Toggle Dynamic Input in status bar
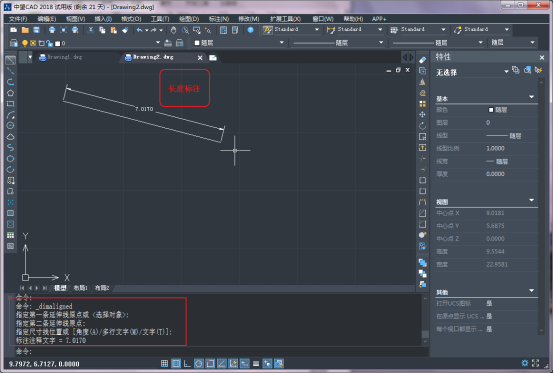 [244, 363]
